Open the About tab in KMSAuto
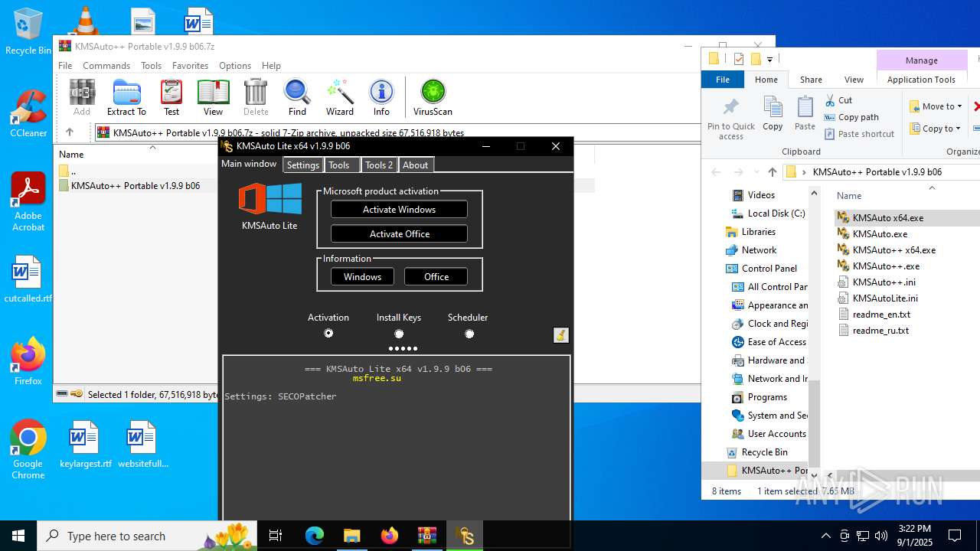Image resolution: width=980 pixels, height=551 pixels. (416, 165)
